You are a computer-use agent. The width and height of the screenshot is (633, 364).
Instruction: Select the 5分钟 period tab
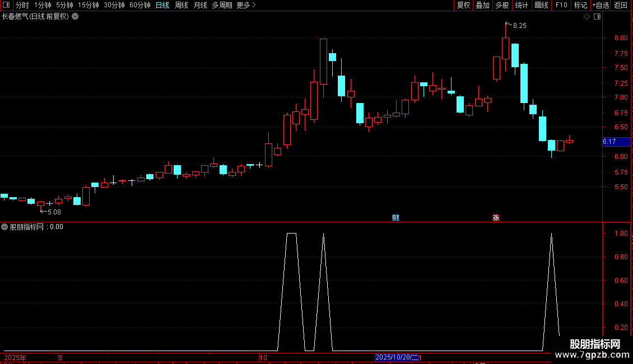click(x=64, y=5)
